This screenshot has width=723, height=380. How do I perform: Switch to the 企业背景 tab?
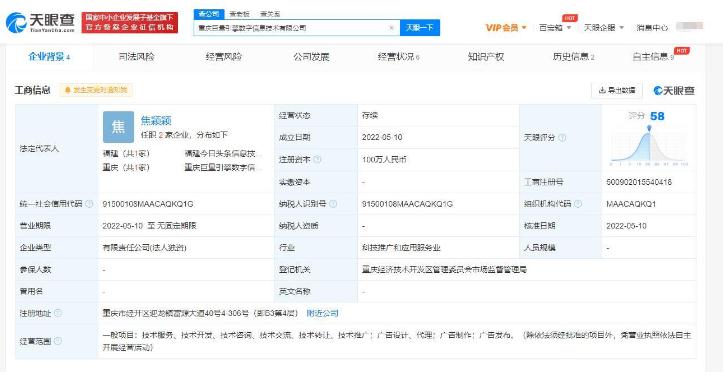(x=49, y=57)
